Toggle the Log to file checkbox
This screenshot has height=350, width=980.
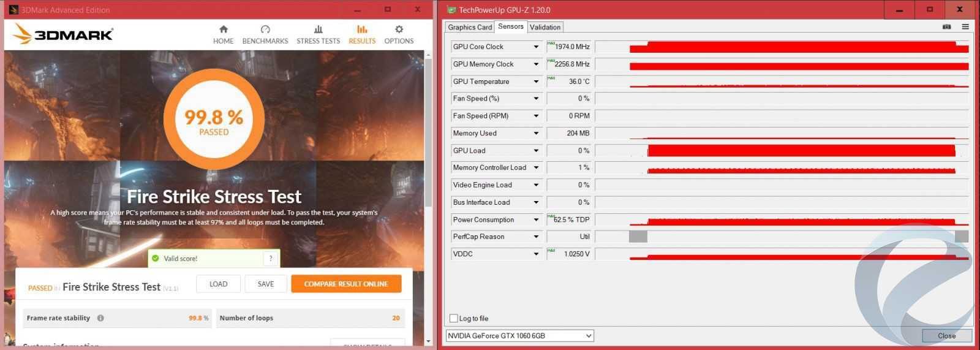point(454,319)
